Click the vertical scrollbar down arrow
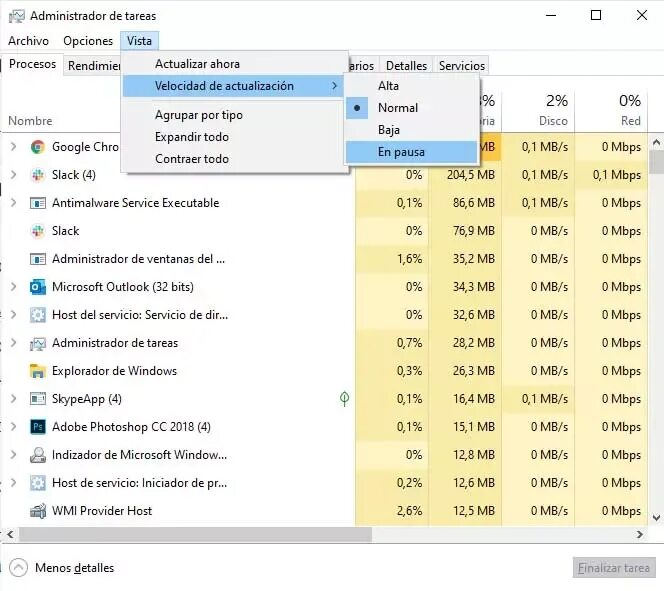Image resolution: width=664 pixels, height=591 pixels. point(656,518)
